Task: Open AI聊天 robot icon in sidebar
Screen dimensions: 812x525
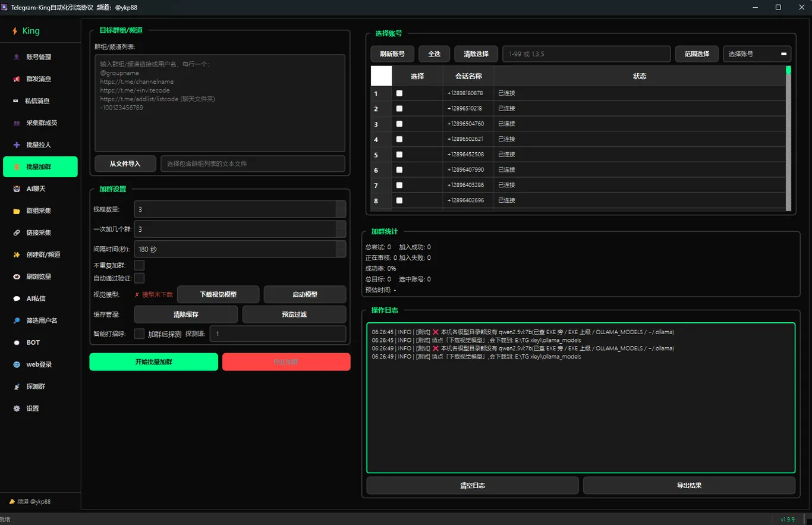Action: coord(17,189)
